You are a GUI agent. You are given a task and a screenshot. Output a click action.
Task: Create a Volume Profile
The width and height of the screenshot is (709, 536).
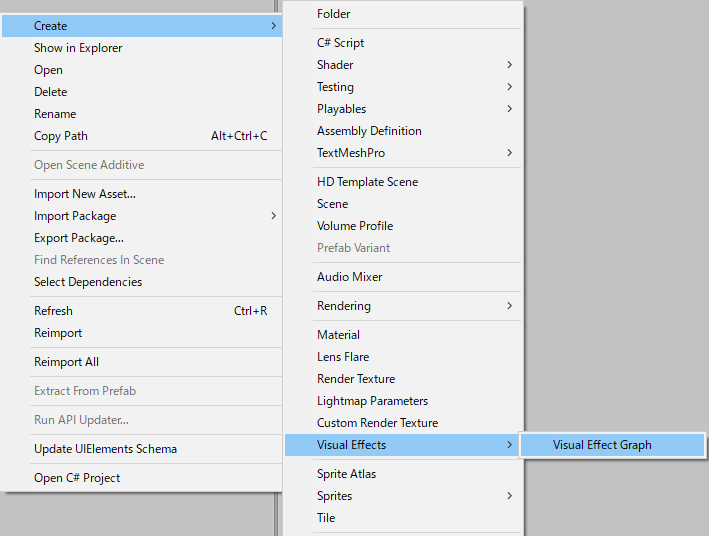[403, 226]
